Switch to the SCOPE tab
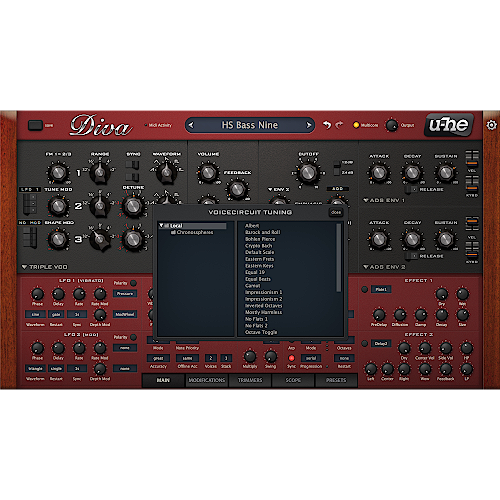 point(293,380)
